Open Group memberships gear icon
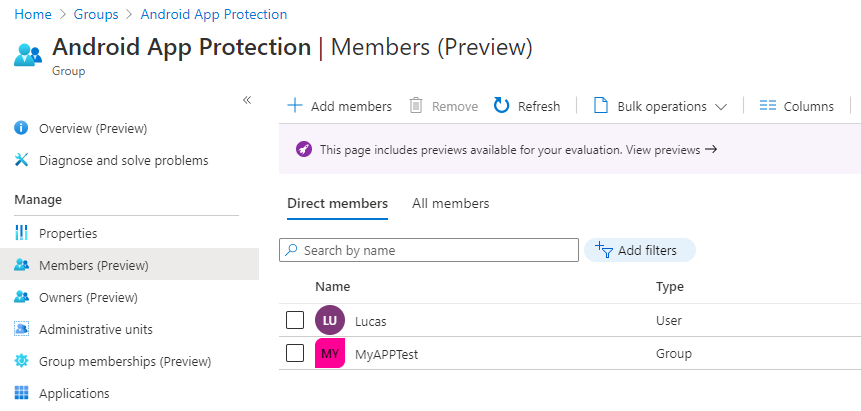This screenshot has height=411, width=861. tap(21, 362)
